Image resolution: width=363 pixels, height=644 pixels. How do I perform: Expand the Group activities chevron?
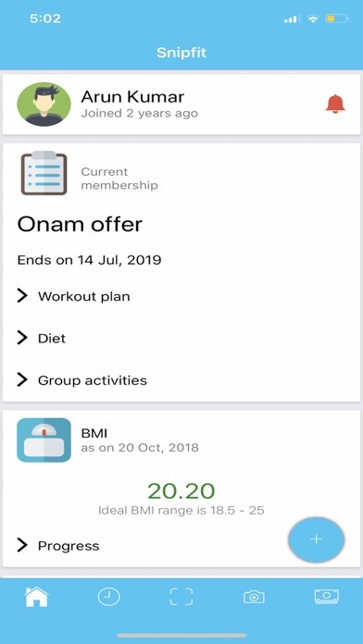pos(22,380)
